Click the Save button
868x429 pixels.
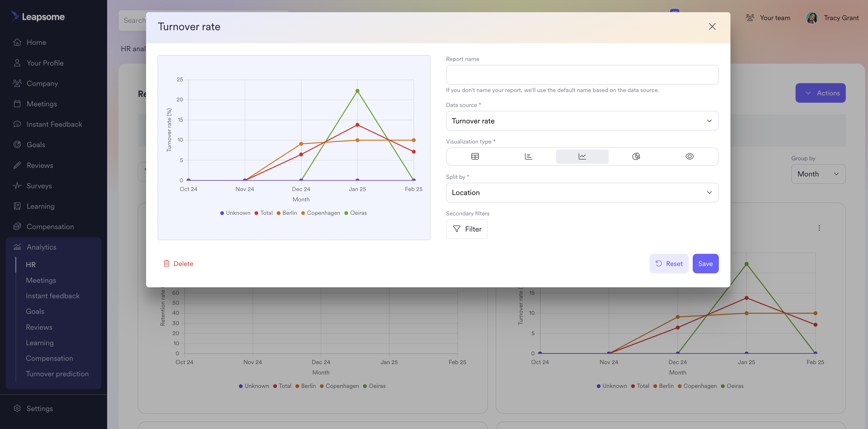point(705,264)
